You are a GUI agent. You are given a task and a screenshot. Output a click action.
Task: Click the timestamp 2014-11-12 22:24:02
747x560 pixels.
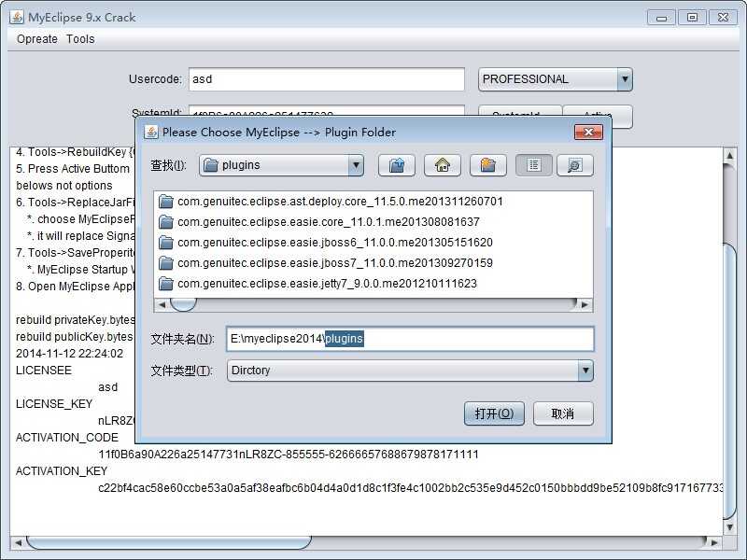coord(69,354)
